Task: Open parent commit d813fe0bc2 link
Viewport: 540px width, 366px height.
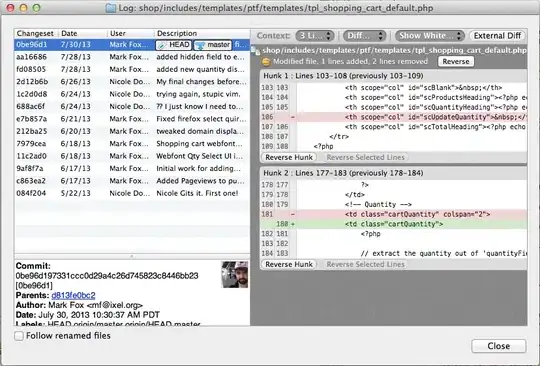Action: pyautogui.click(x=73, y=295)
